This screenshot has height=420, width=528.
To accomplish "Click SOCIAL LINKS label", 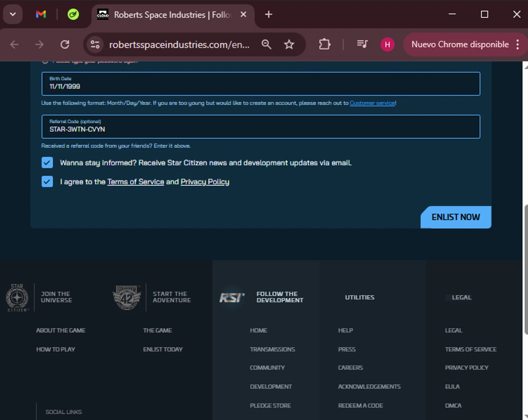I will pyautogui.click(x=63, y=412).
